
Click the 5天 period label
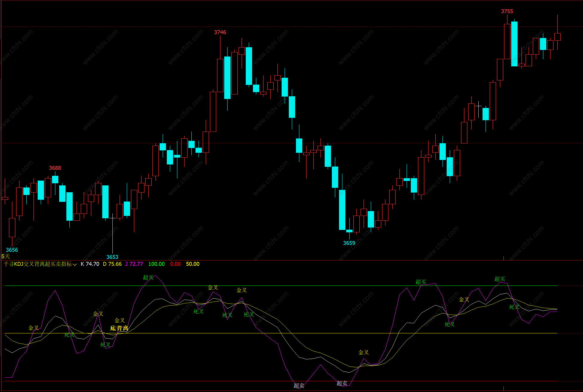pos(5,256)
